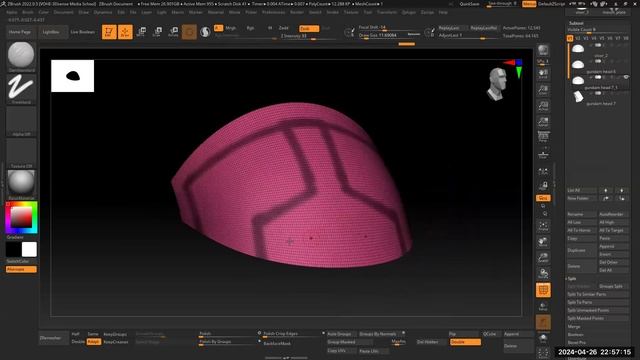Toggle Zadd mode
Screen dimensions: 640x360
pos(284,28)
